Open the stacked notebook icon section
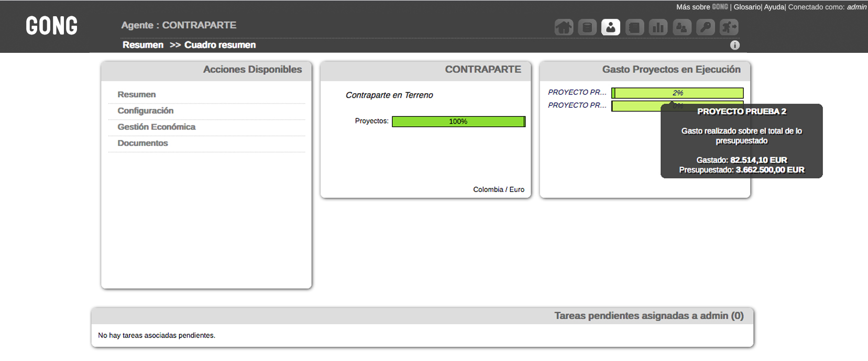Viewport: 868px width, 361px height. 634,27
